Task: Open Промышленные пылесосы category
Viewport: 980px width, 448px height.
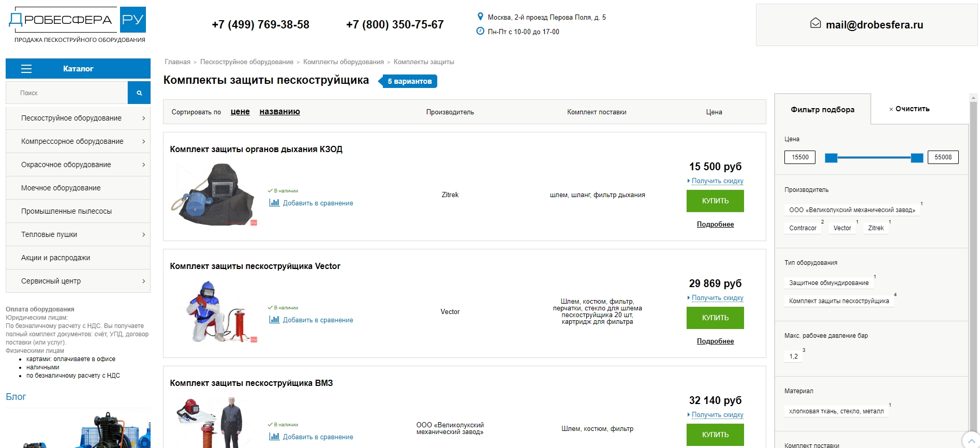Action: coord(78,211)
